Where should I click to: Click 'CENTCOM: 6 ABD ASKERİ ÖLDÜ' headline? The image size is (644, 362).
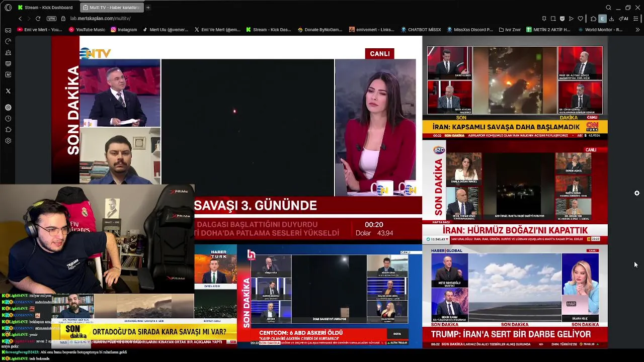(301, 333)
